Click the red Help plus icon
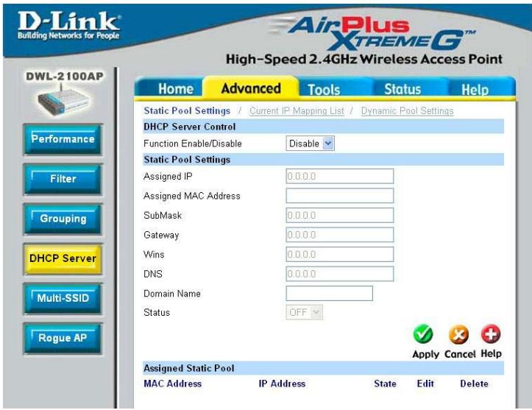The width and height of the screenshot is (532, 410). click(491, 334)
